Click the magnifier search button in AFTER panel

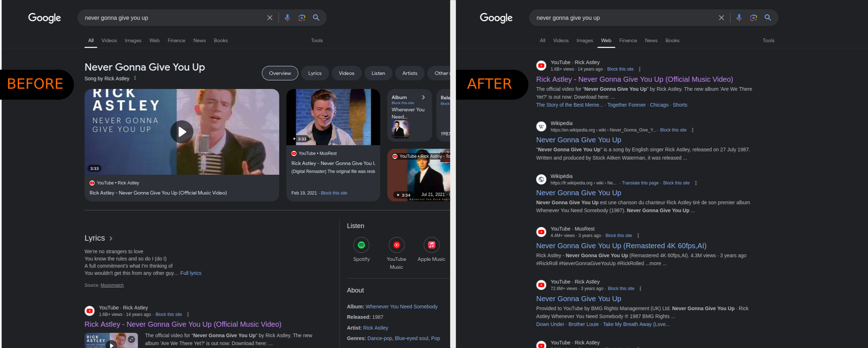click(768, 18)
